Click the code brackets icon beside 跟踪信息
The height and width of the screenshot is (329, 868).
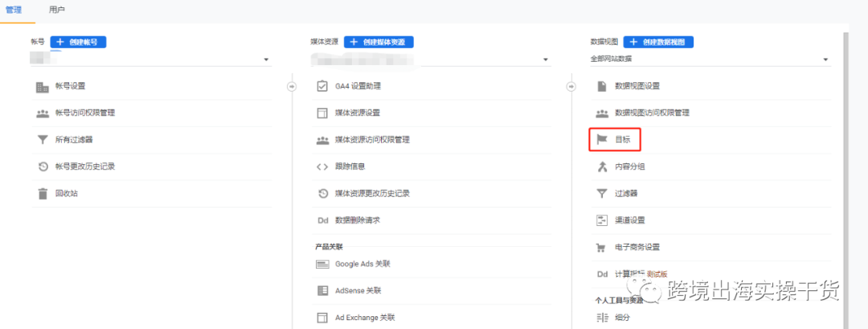322,167
